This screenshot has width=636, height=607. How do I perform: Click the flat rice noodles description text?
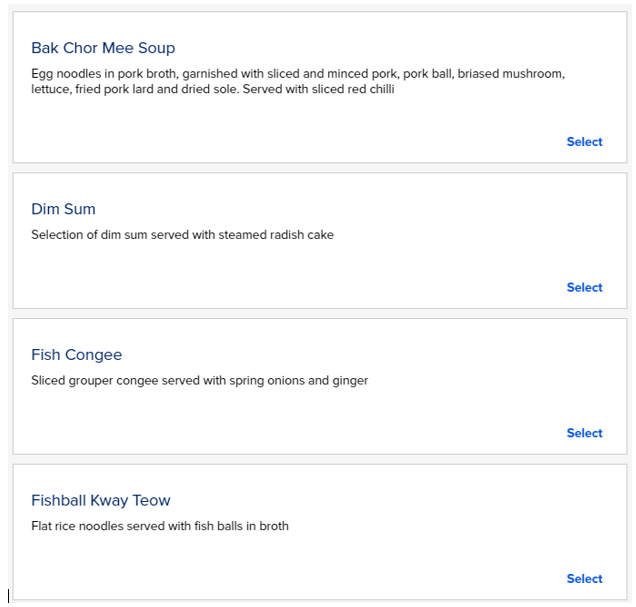coord(160,526)
